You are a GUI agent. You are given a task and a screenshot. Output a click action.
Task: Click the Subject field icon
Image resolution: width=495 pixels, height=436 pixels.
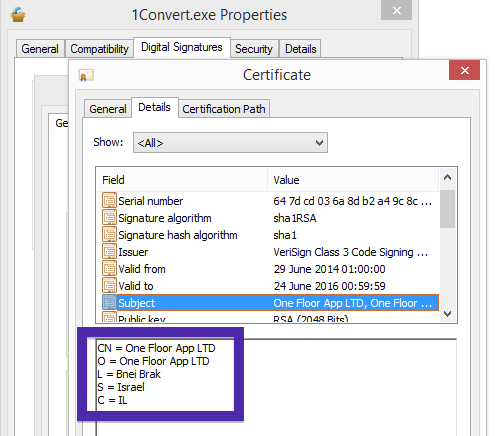(x=109, y=303)
